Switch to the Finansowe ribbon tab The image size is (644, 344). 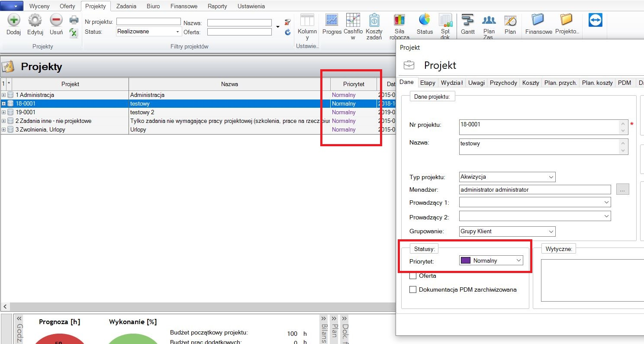point(184,6)
